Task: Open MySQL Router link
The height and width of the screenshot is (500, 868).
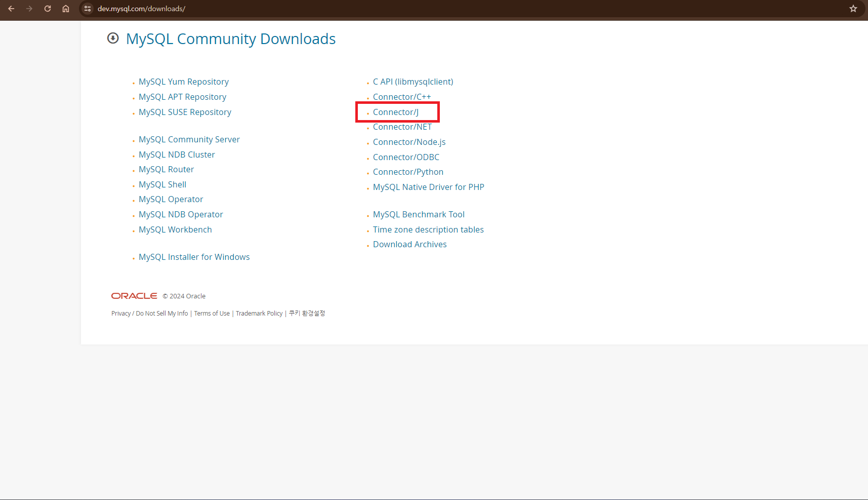Action: [166, 169]
